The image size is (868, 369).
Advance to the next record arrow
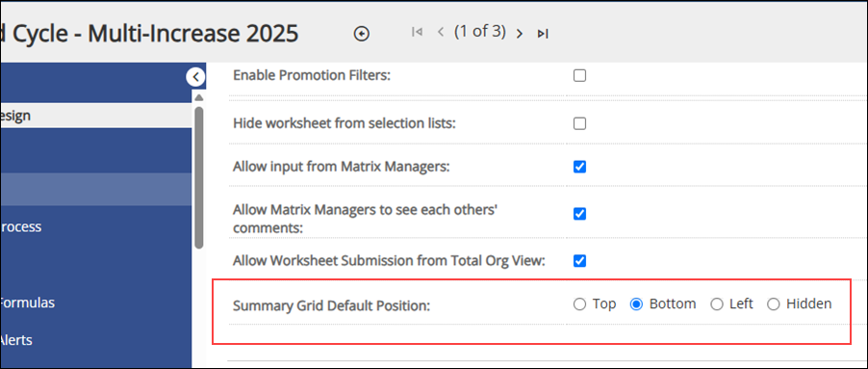click(520, 34)
